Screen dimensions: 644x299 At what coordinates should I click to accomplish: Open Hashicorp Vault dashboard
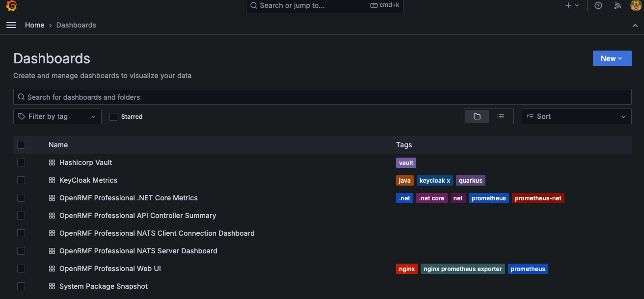coord(86,163)
